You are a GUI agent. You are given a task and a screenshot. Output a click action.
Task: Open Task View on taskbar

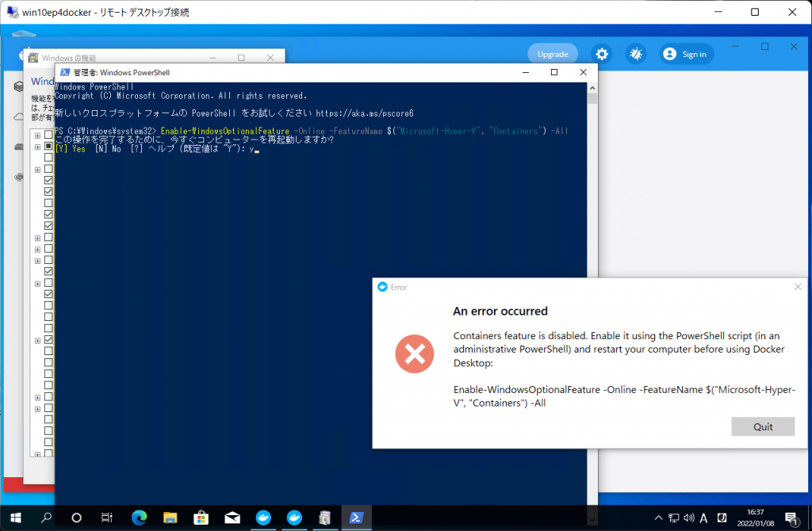click(x=107, y=518)
